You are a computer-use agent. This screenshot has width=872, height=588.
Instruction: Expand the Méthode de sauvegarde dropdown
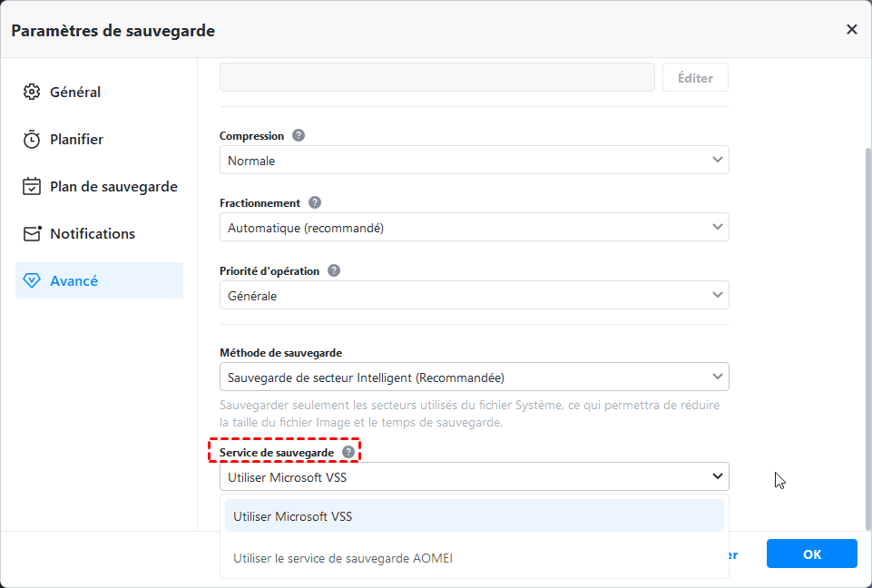point(474,377)
